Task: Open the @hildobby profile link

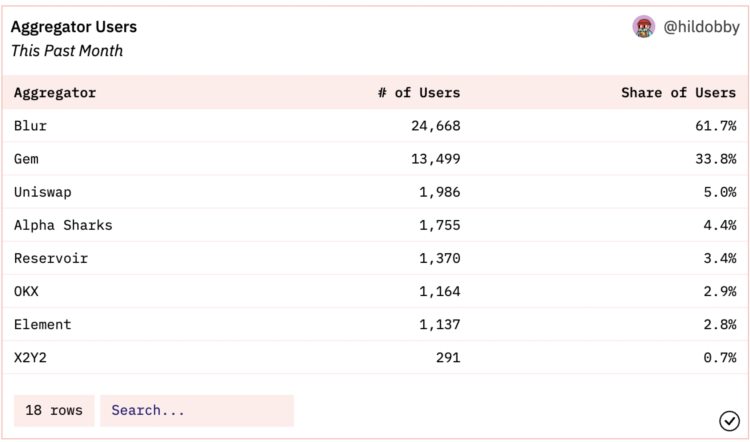Action: point(700,28)
